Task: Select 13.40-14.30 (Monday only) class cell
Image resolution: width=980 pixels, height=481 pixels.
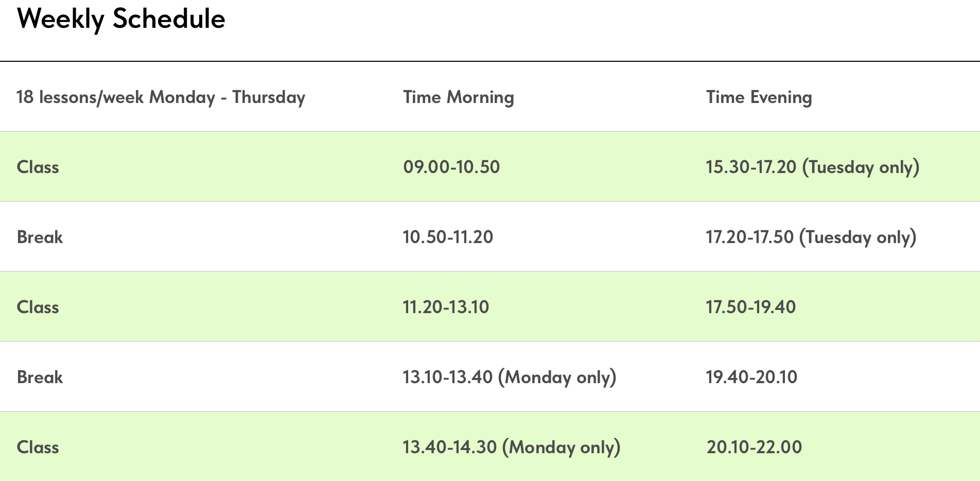Action: [x=511, y=447]
